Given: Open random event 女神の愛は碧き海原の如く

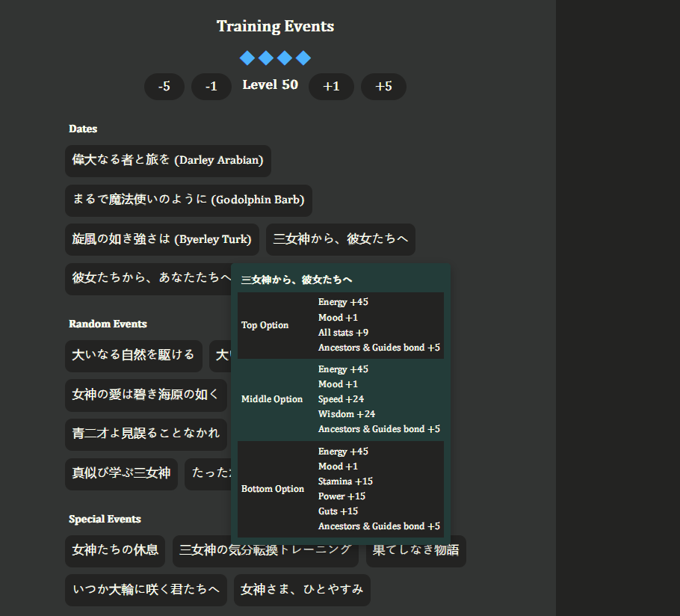Looking at the screenshot, I should [x=146, y=395].
